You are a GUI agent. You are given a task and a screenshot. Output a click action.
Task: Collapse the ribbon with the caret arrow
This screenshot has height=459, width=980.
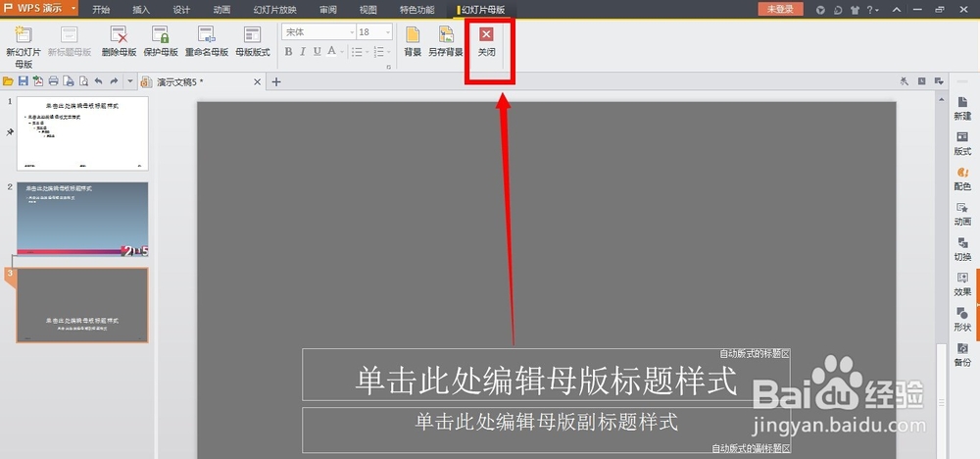(x=897, y=10)
